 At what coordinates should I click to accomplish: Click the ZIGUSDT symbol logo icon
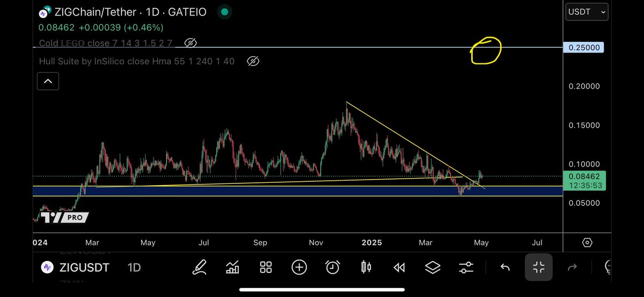47,267
